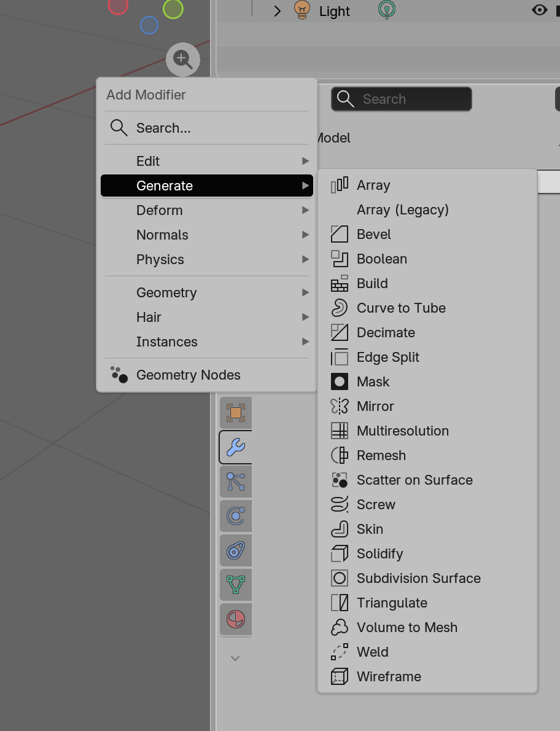Screen dimensions: 560x731
Task: Add a Subdivision Surface modifier
Action: click(419, 578)
